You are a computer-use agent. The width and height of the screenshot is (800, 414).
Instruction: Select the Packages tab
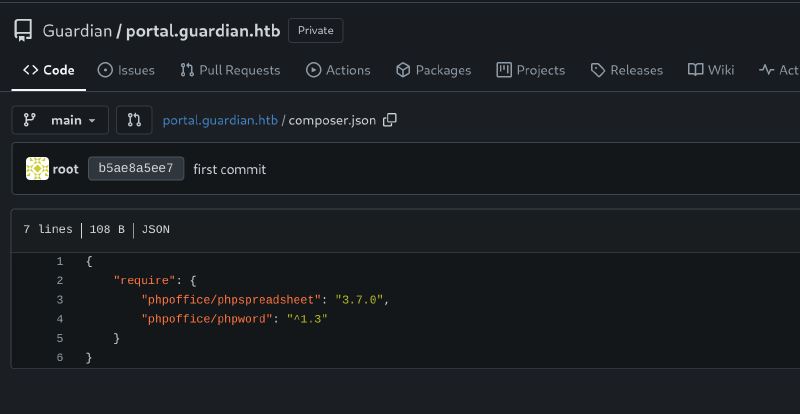[433, 70]
